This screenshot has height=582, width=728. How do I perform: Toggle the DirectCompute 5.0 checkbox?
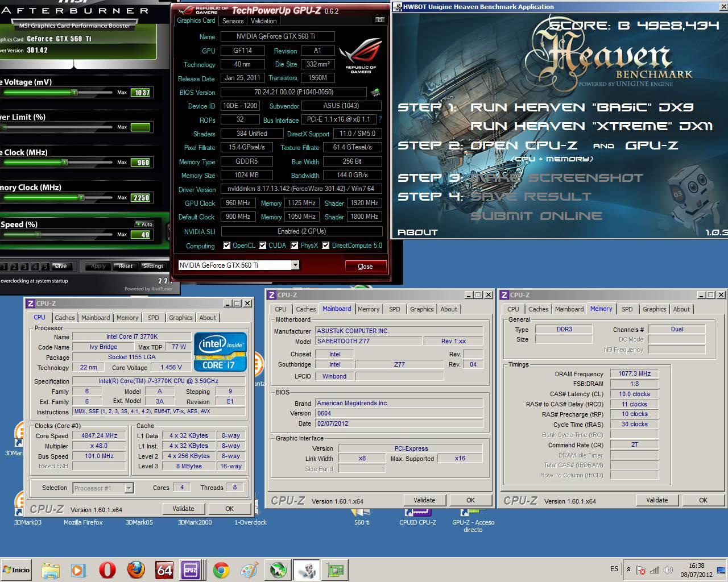point(326,246)
